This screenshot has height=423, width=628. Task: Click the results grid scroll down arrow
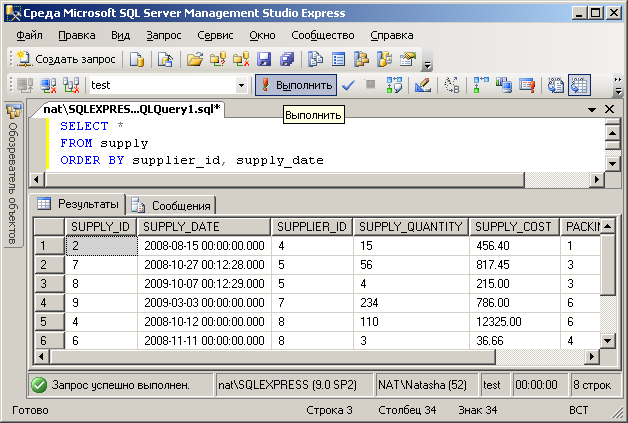pos(607,341)
